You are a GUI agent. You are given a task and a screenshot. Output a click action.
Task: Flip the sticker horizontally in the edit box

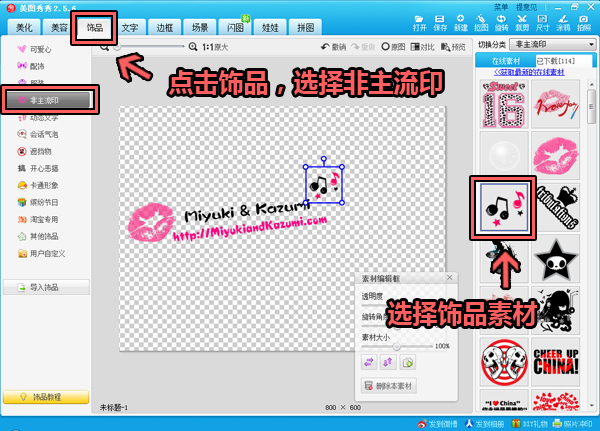(x=369, y=361)
